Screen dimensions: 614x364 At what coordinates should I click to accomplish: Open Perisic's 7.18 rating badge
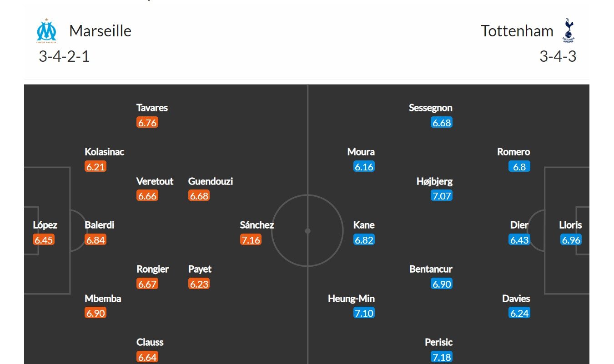coord(441,357)
